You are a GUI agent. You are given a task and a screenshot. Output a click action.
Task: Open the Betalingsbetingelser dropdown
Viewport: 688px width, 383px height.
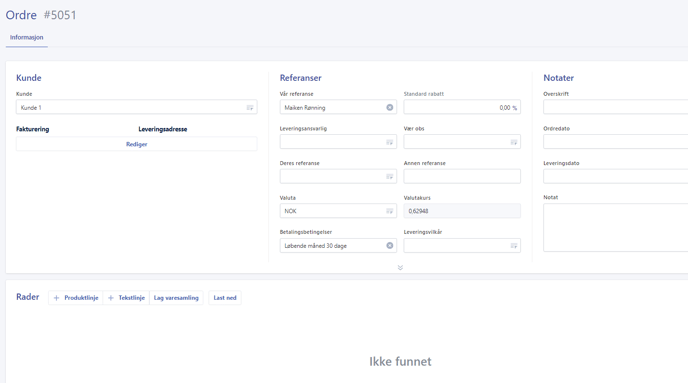point(338,246)
